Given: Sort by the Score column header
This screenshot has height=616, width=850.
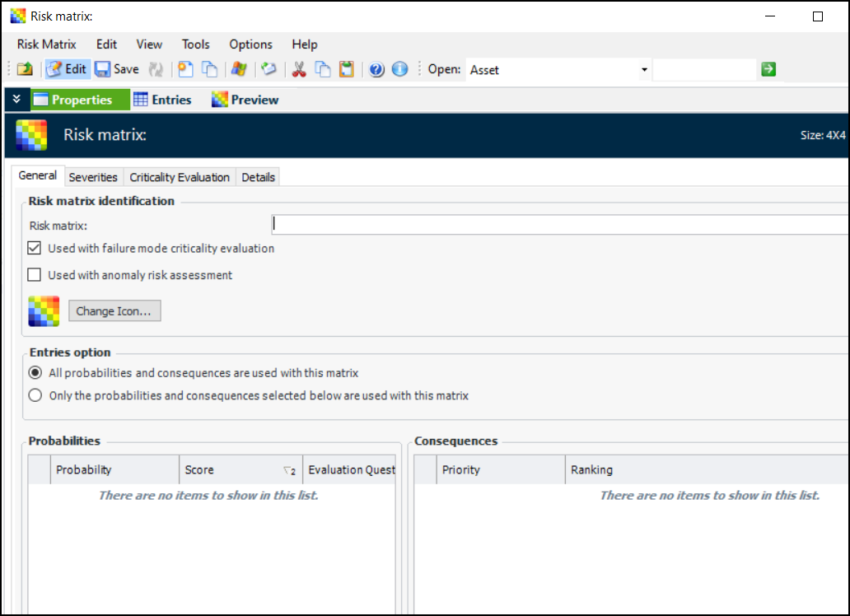Looking at the screenshot, I should (239, 469).
